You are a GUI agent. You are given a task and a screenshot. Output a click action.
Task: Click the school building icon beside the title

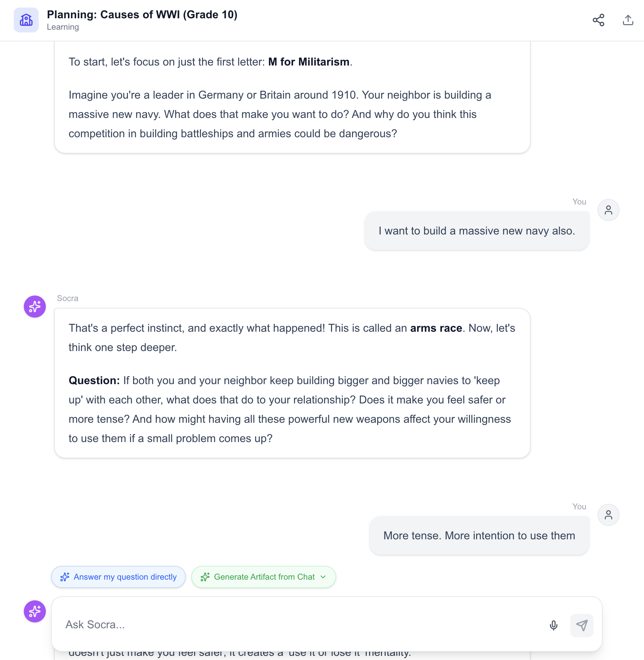point(26,20)
